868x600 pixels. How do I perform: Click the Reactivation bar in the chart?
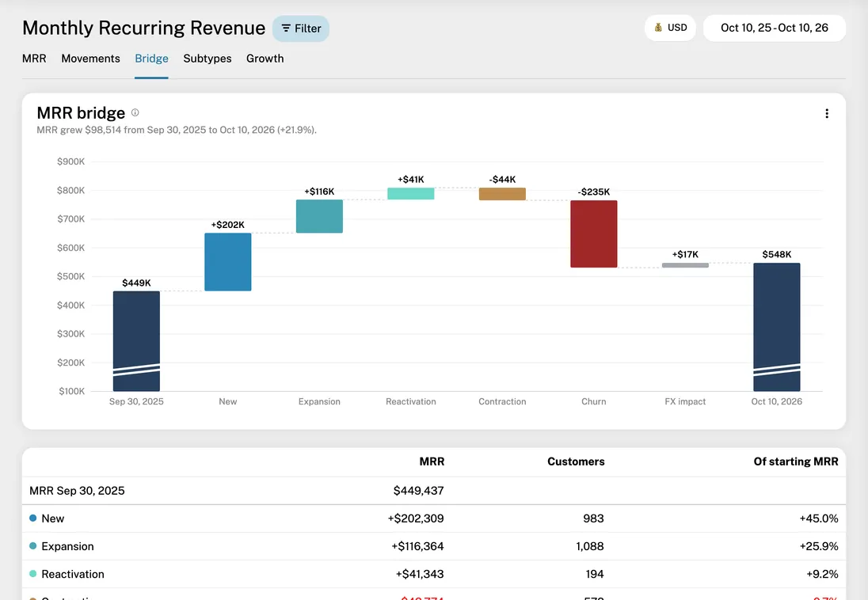[411, 194]
